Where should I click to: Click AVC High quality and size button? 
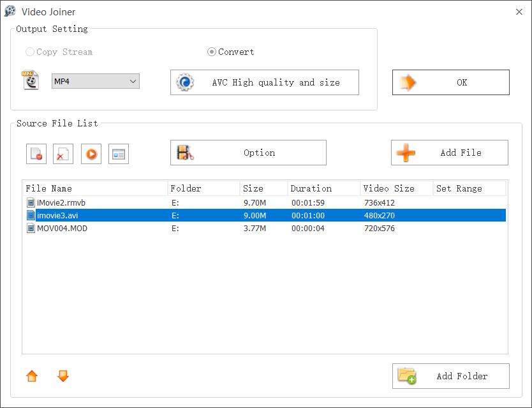[264, 82]
